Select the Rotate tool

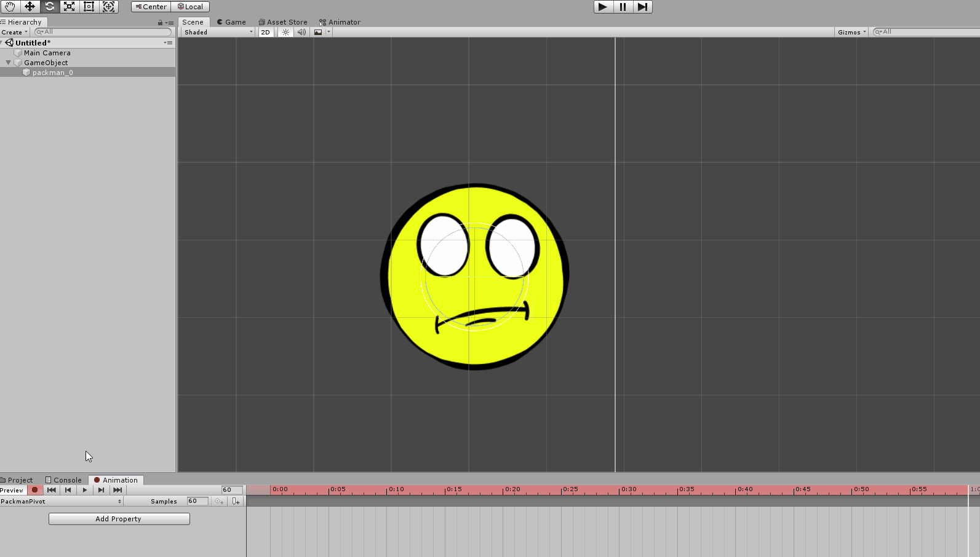49,7
